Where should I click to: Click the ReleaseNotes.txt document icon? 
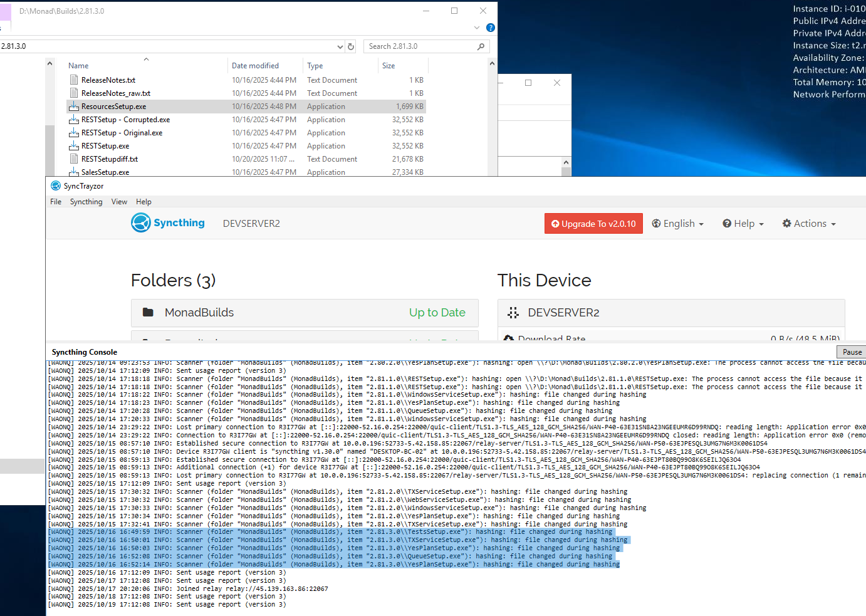click(x=74, y=80)
